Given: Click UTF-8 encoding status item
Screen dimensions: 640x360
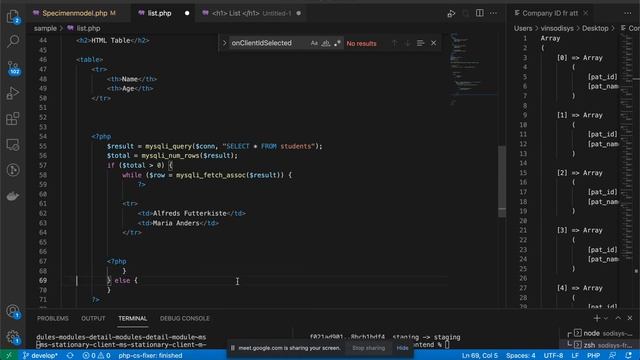Looking at the screenshot, I should [553, 356].
